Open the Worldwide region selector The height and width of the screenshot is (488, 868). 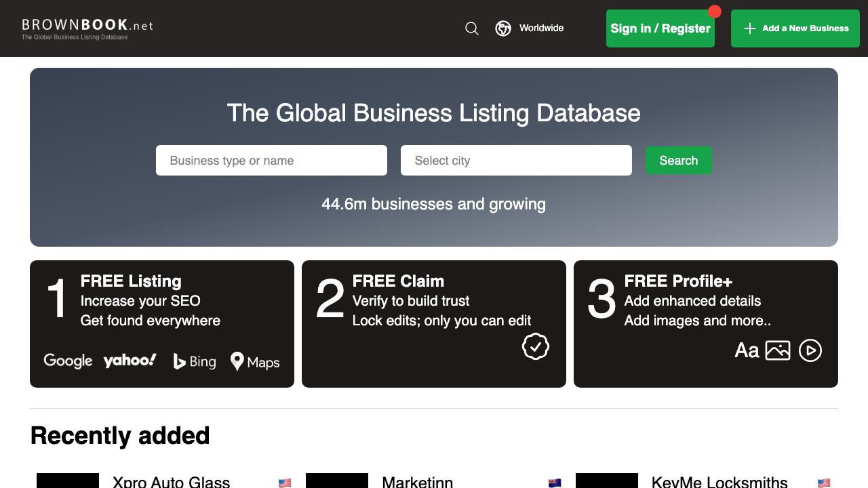coord(540,28)
